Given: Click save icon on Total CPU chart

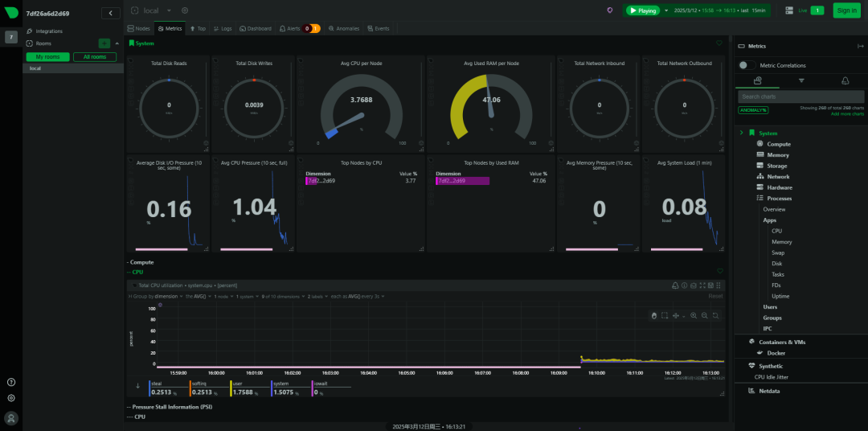Looking at the screenshot, I should [x=710, y=285].
